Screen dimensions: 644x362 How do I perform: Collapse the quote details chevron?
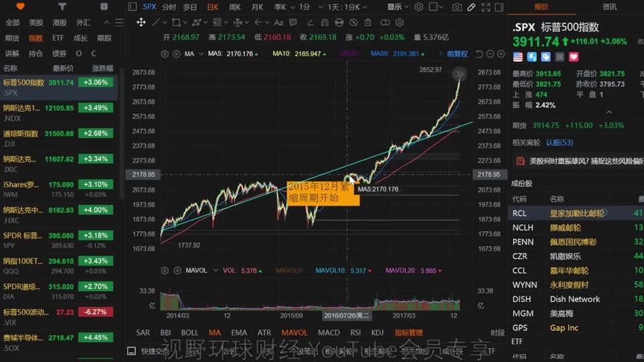(x=609, y=112)
